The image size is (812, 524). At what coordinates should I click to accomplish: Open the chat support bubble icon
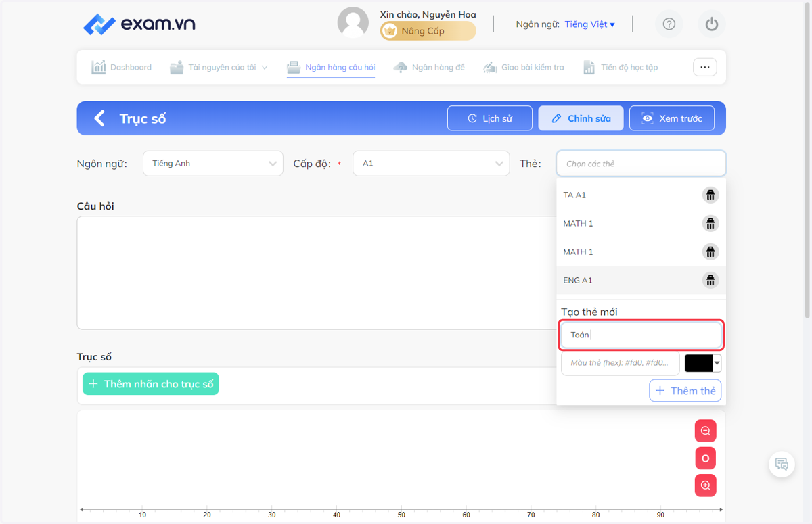tap(782, 464)
